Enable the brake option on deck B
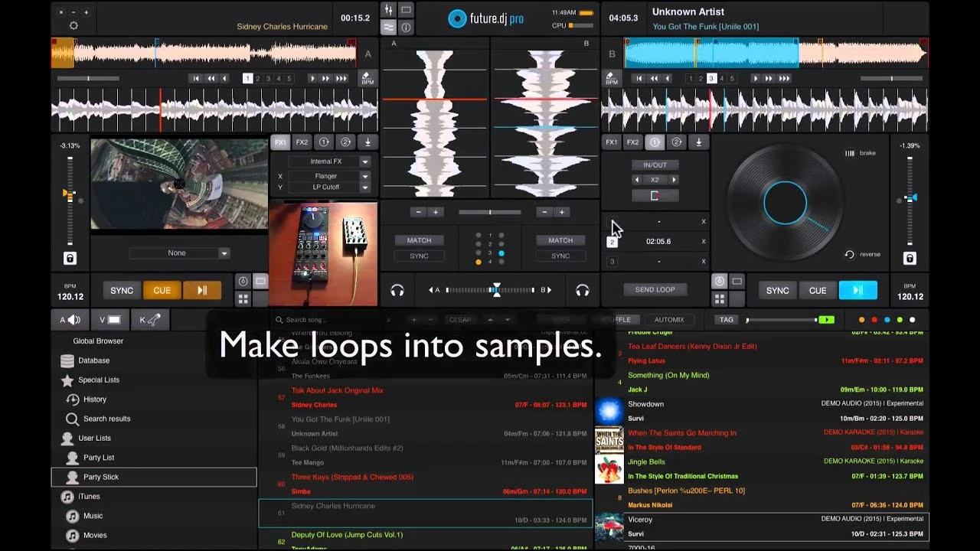Image resolution: width=980 pixels, height=551 pixels. [x=860, y=153]
